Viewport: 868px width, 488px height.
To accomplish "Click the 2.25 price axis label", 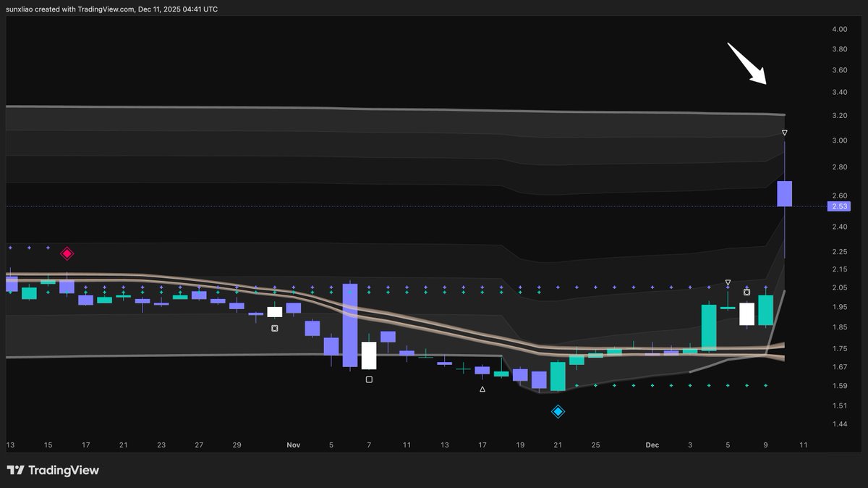I will coord(839,252).
